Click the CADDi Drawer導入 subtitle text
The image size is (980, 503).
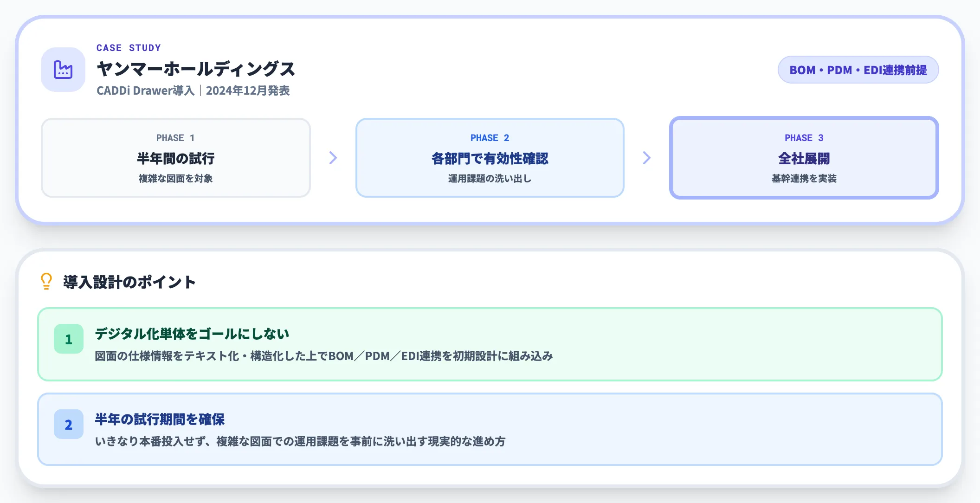point(145,90)
